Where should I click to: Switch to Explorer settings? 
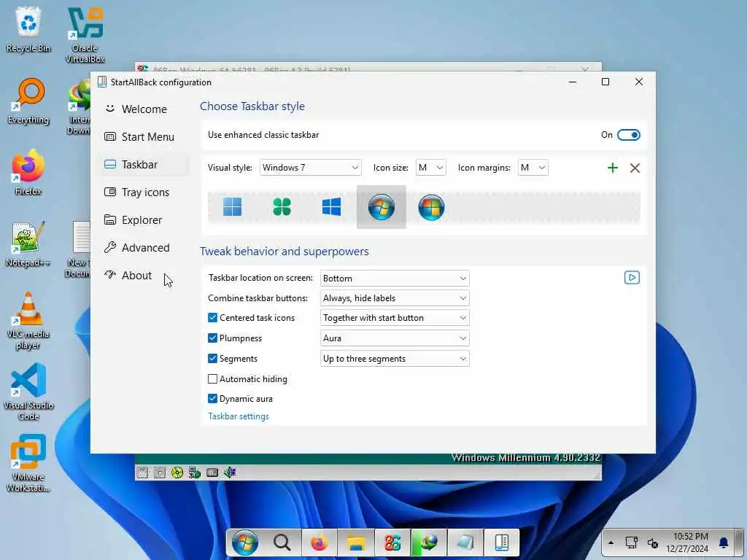144,220
